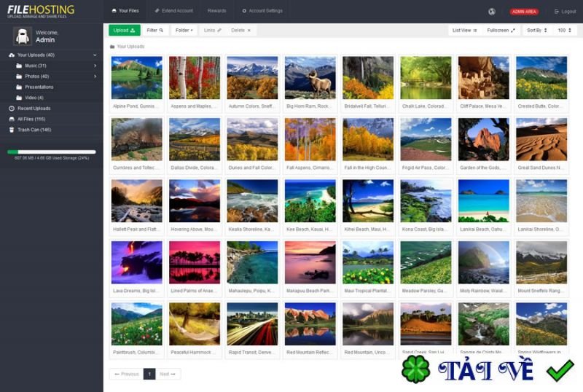
Task: Select the Lanikai Beach thumbnail
Action: coord(483,201)
